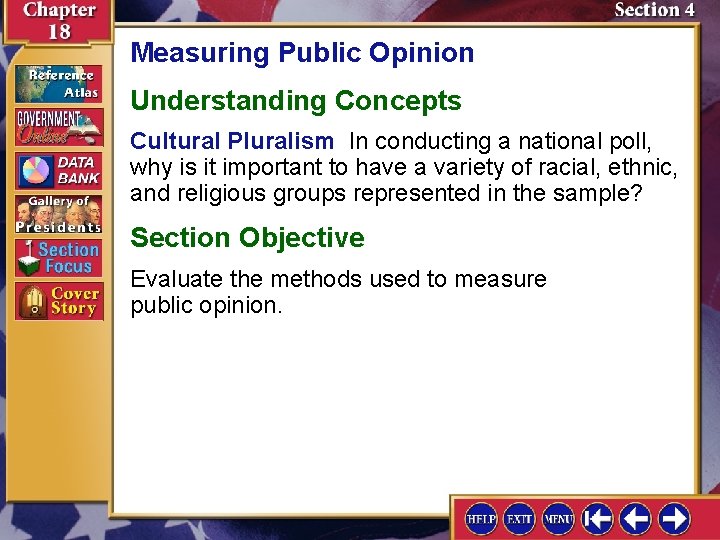The width and height of the screenshot is (720, 540).
Task: Open Government Online sidebar button
Action: click(x=59, y=127)
